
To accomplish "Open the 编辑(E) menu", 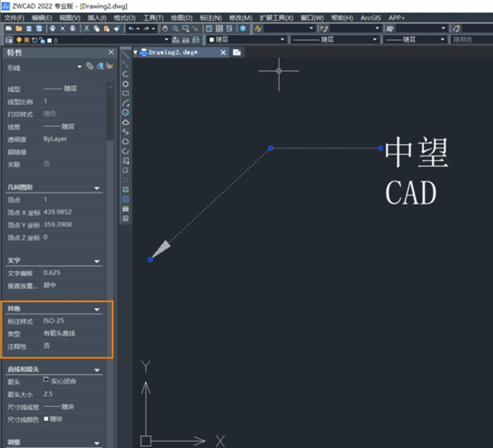I will point(41,18).
